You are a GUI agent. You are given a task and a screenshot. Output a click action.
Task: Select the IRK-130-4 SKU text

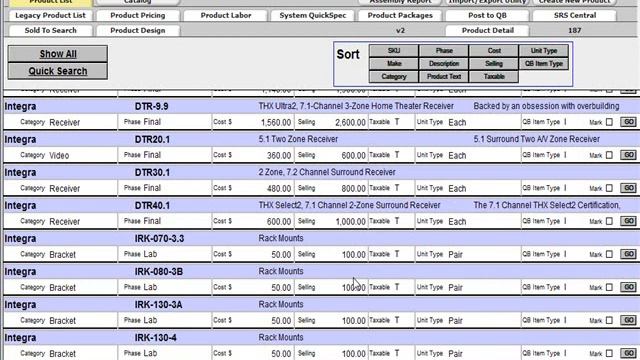pyautogui.click(x=156, y=338)
